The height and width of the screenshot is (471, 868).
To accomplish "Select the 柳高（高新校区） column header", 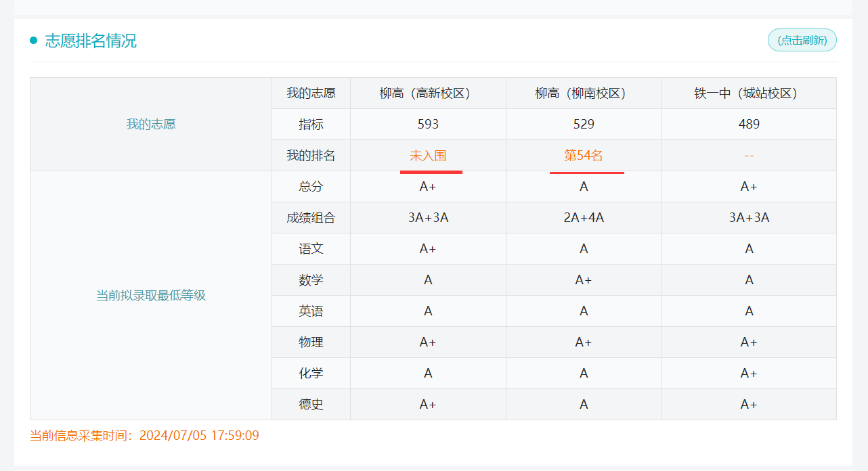I will click(x=428, y=93).
